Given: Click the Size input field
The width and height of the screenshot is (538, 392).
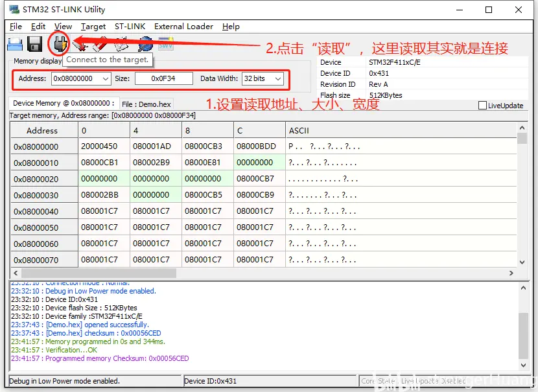Looking at the screenshot, I should pos(163,79).
